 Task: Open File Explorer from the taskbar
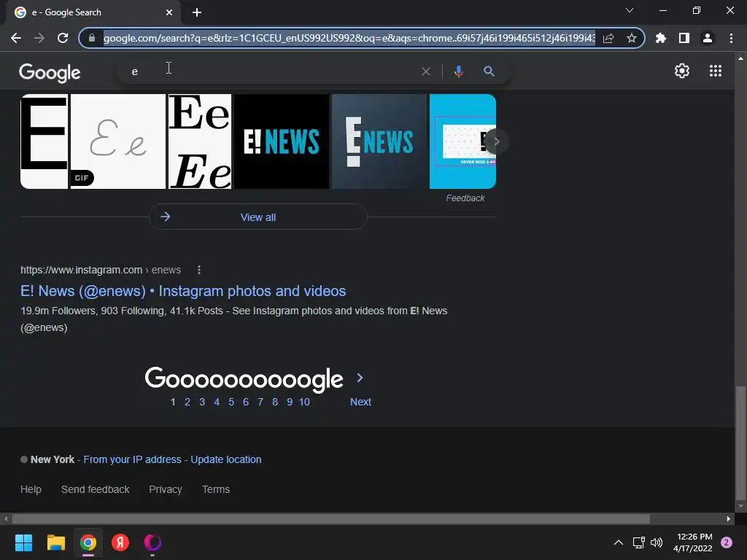coord(55,542)
